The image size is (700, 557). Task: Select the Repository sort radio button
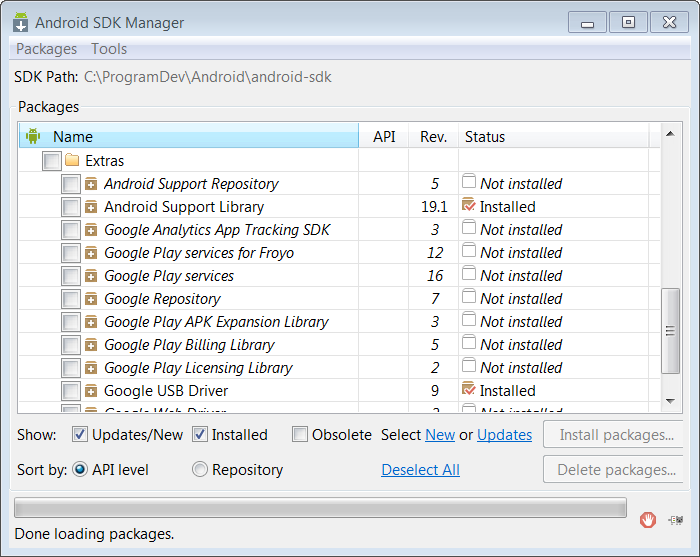click(x=200, y=469)
